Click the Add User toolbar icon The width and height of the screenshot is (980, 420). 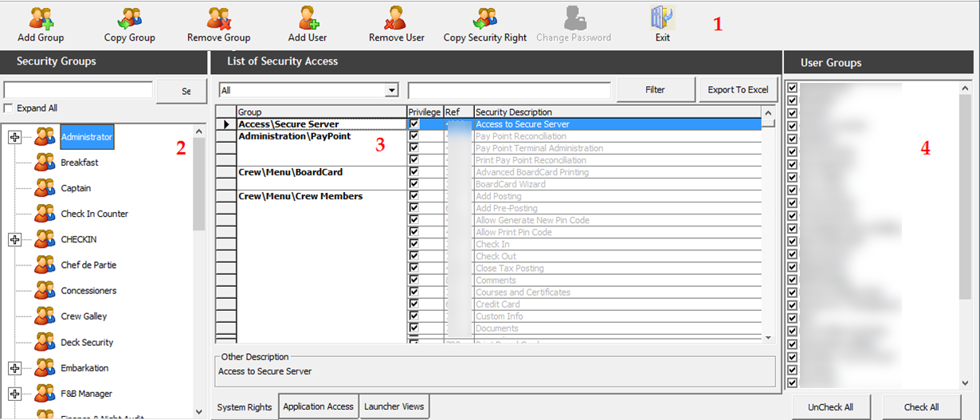coord(308,18)
